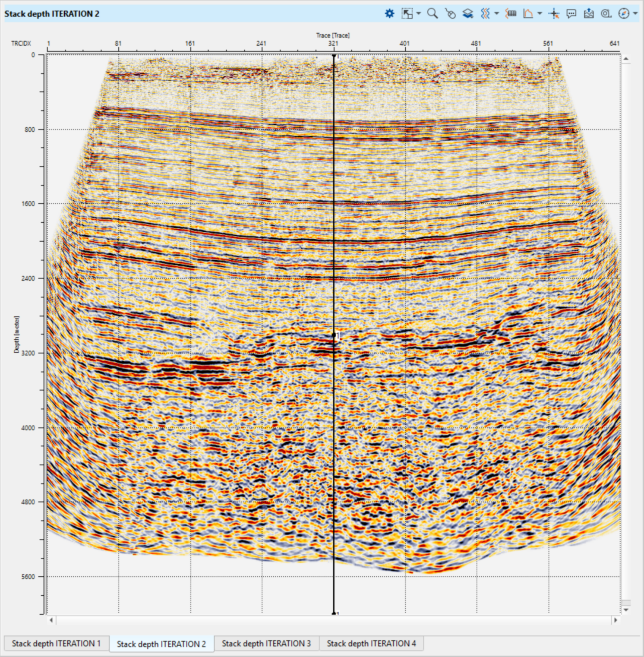Image resolution: width=644 pixels, height=657 pixels.
Task: Click the crosshair cursor tracking icon
Action: (554, 14)
